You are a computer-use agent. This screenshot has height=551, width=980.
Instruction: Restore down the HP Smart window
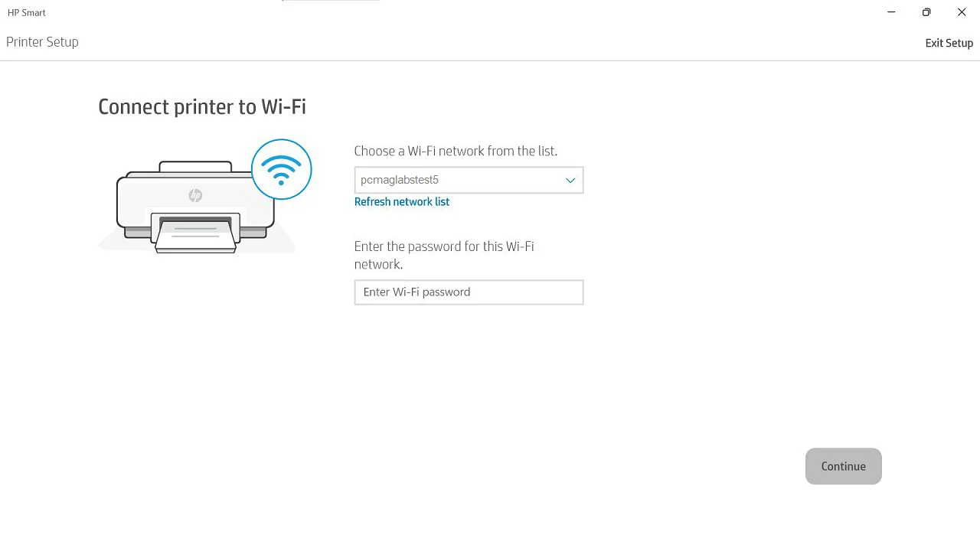point(926,12)
